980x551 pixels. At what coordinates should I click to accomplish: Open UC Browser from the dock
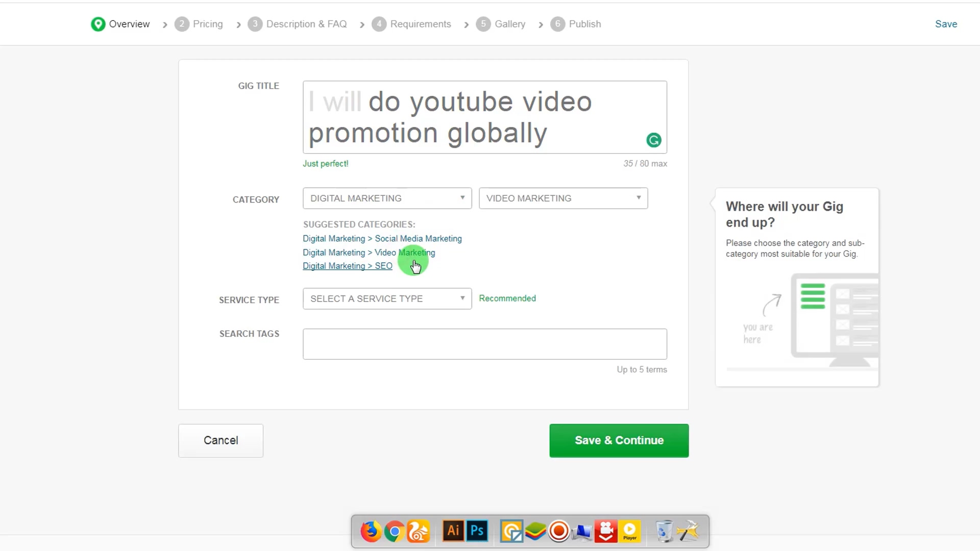[419, 531]
